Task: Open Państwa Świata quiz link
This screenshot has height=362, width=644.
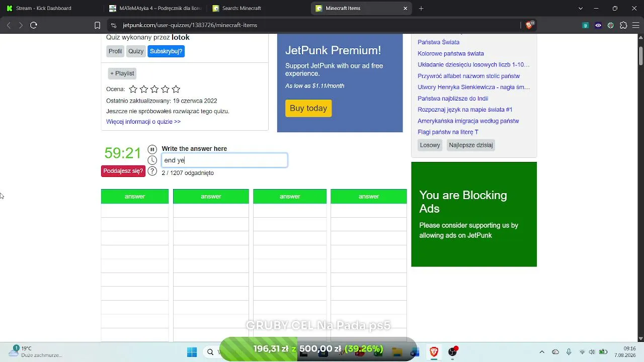Action: click(438, 42)
